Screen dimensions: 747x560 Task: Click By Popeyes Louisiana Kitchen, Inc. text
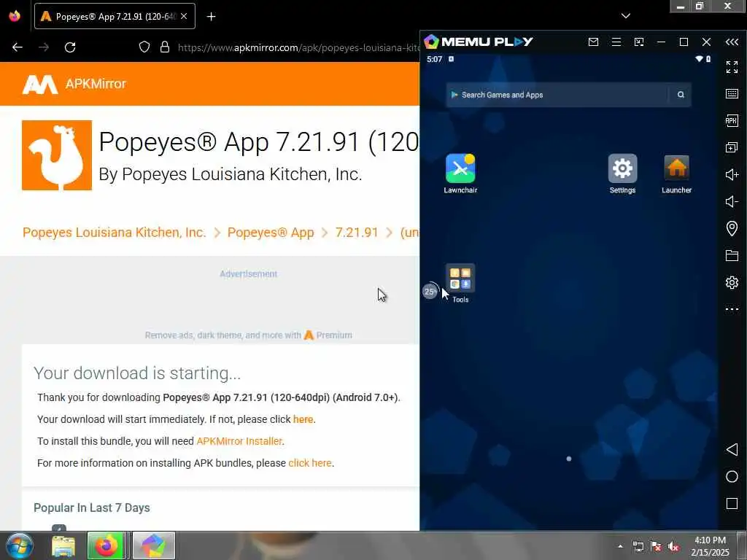[230, 174]
